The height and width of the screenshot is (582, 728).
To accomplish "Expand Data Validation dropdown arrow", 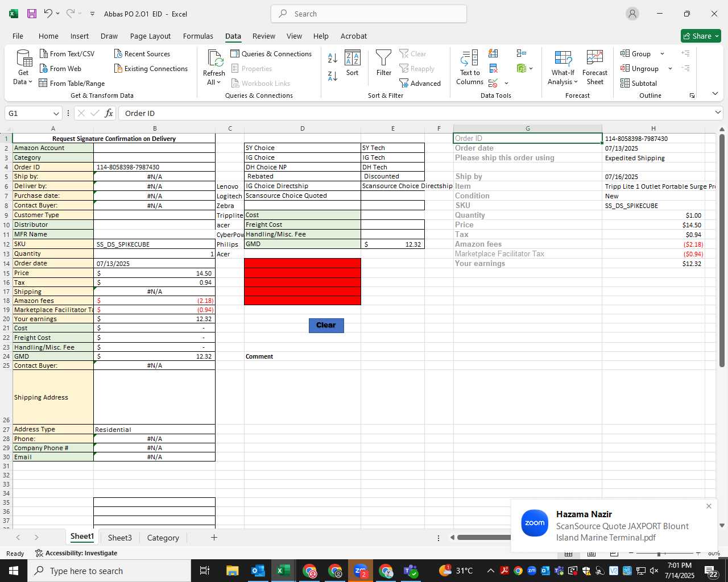I will pos(506,84).
